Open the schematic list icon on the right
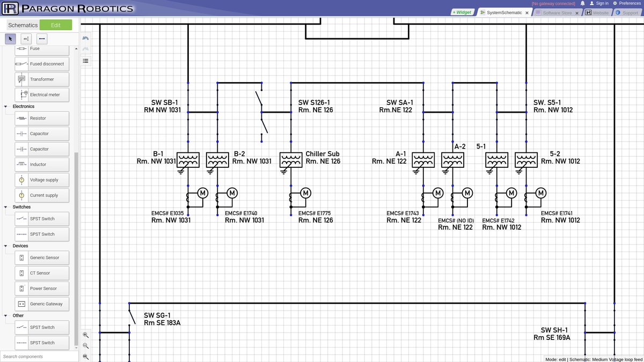 click(x=85, y=61)
